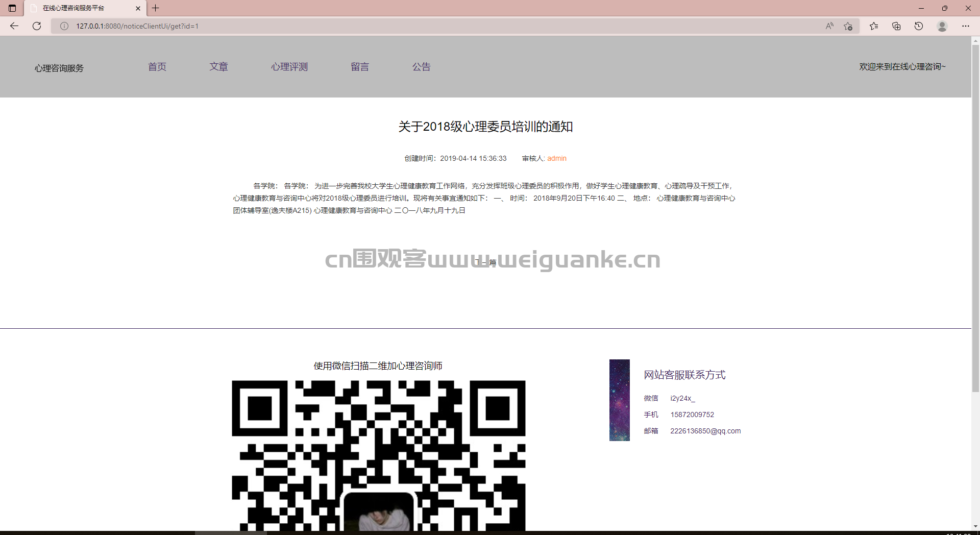Click the email 2226136850@qq.com

click(705, 431)
